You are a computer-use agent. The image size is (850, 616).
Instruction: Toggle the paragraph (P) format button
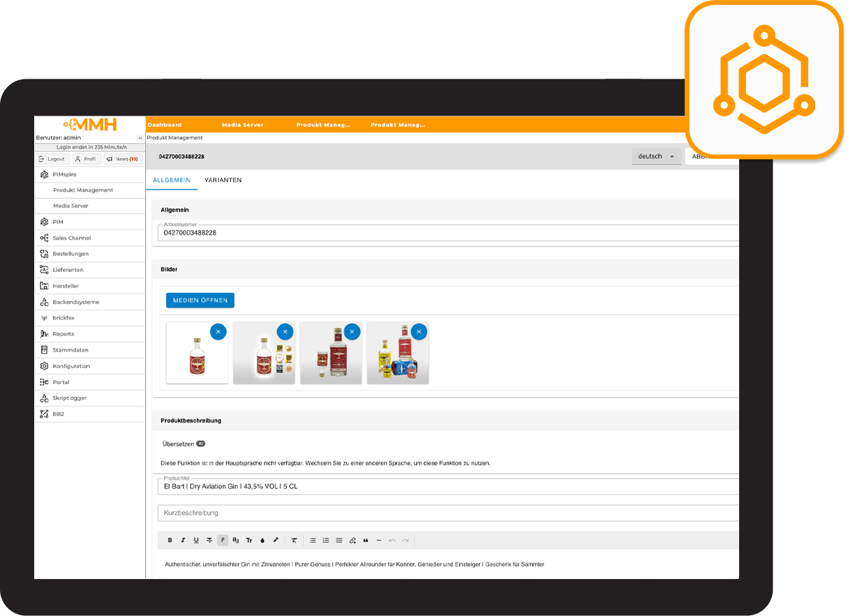[x=222, y=541]
